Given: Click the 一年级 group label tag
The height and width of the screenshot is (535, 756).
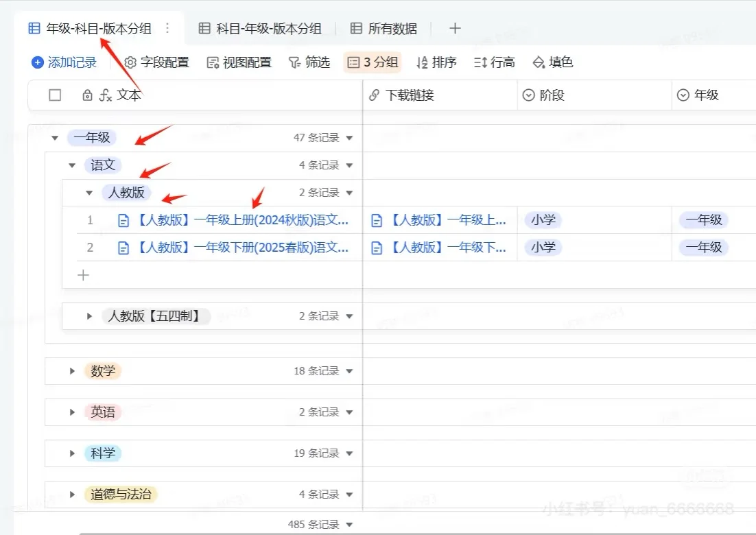Looking at the screenshot, I should [x=92, y=138].
